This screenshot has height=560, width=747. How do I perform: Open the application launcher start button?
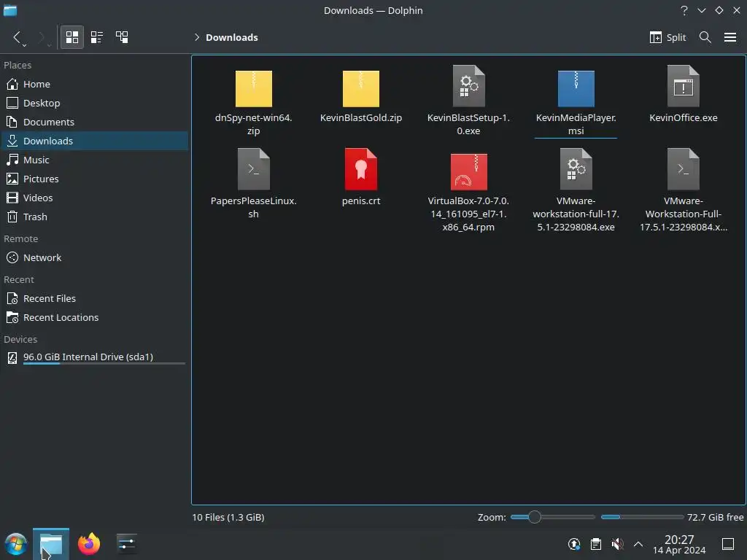[16, 544]
